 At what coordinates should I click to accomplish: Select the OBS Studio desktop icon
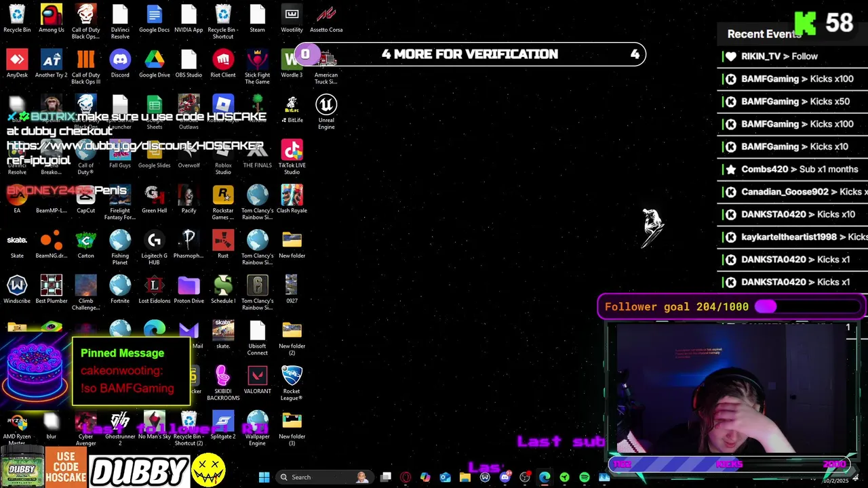click(x=189, y=64)
